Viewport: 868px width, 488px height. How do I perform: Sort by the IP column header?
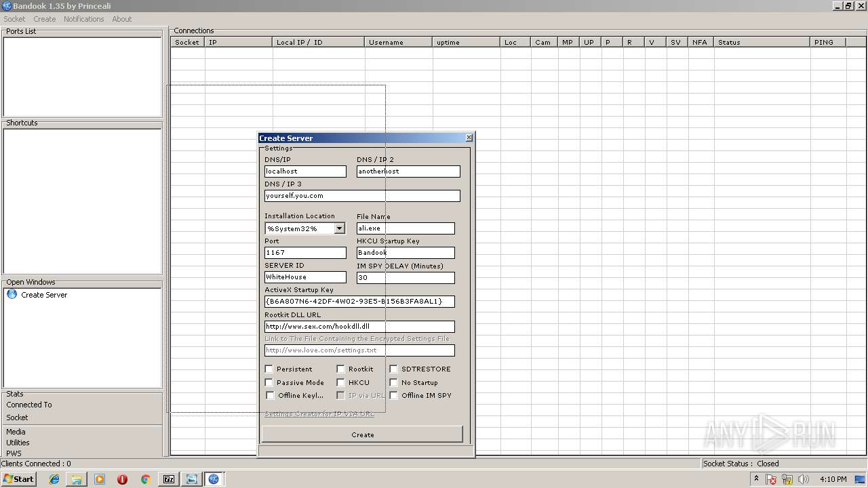(238, 42)
